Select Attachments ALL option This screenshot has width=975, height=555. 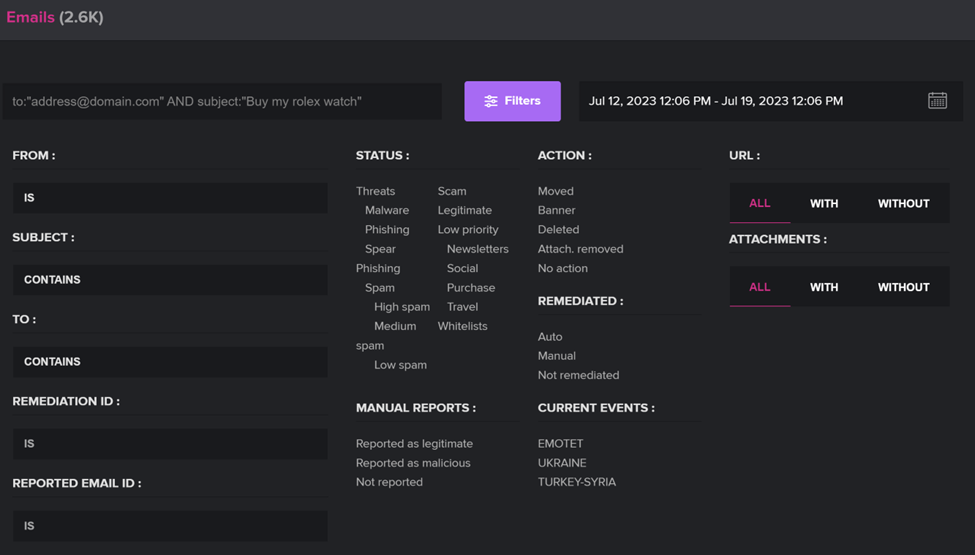click(760, 287)
